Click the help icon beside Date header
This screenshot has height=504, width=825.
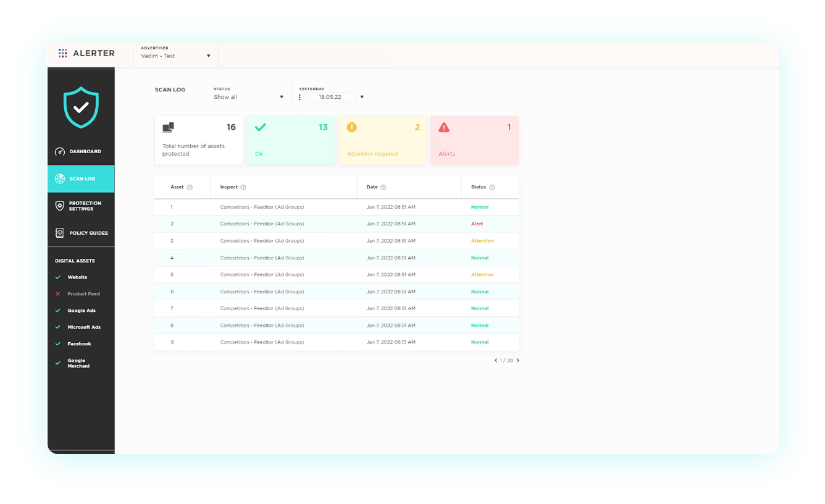pos(383,187)
